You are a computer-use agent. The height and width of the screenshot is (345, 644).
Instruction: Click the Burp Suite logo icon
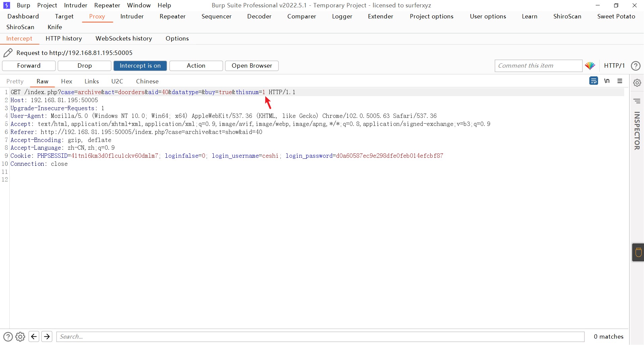pyautogui.click(x=6, y=5)
